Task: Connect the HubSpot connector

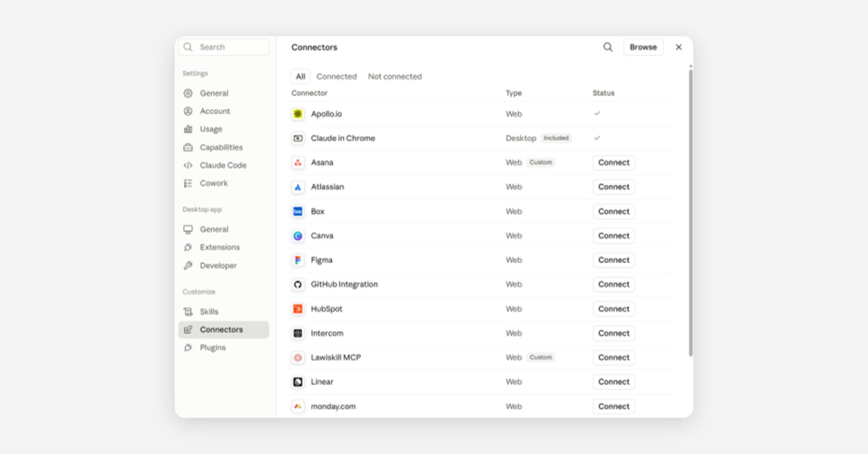Action: [x=614, y=309]
